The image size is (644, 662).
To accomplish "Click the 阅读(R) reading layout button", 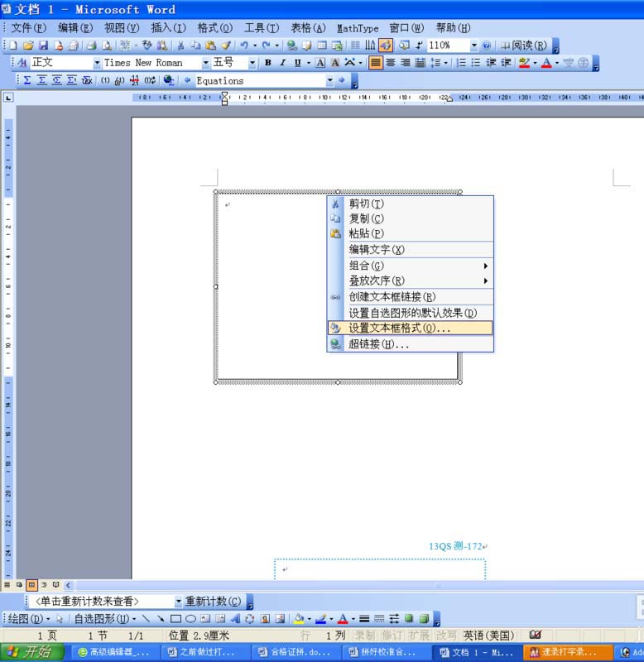I will coord(524,46).
